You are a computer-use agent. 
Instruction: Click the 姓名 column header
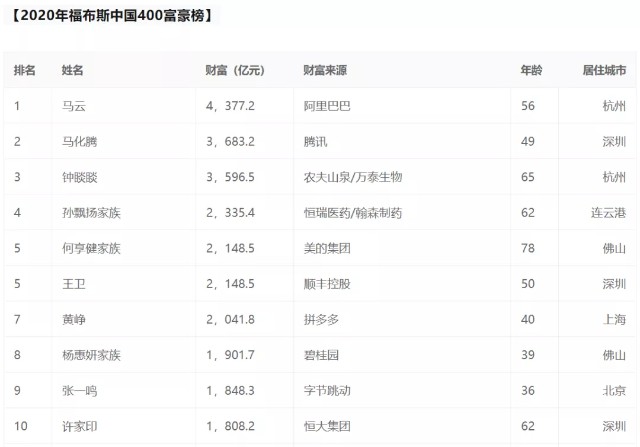point(72,70)
